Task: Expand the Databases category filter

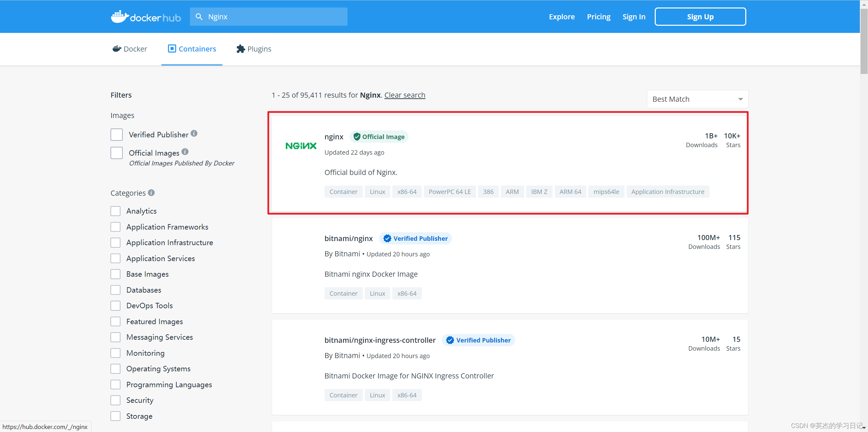Action: [116, 290]
